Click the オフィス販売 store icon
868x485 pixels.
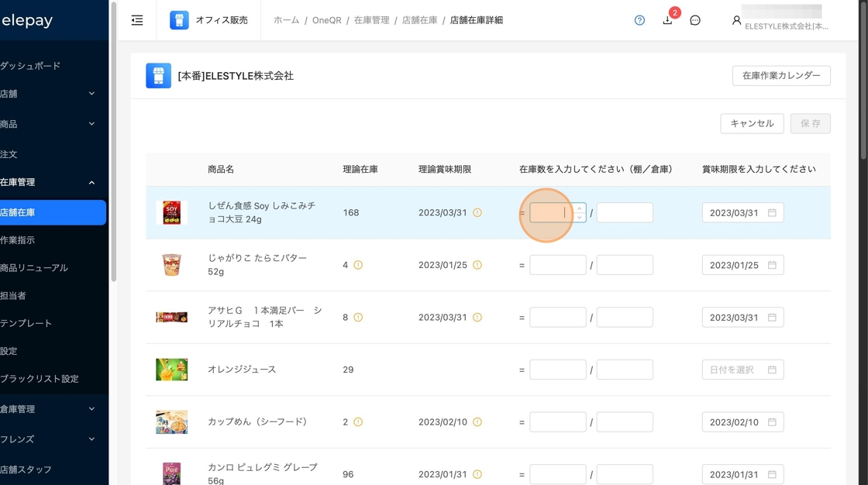click(x=179, y=20)
